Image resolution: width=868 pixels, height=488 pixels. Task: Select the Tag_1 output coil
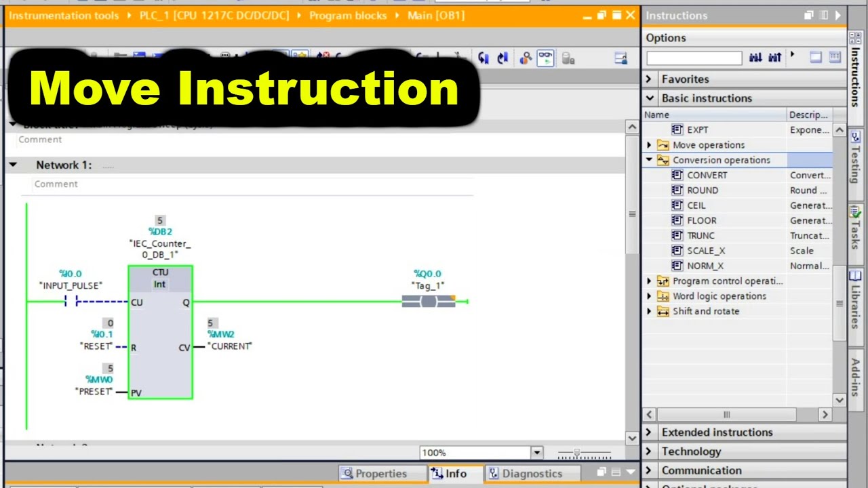[428, 301]
